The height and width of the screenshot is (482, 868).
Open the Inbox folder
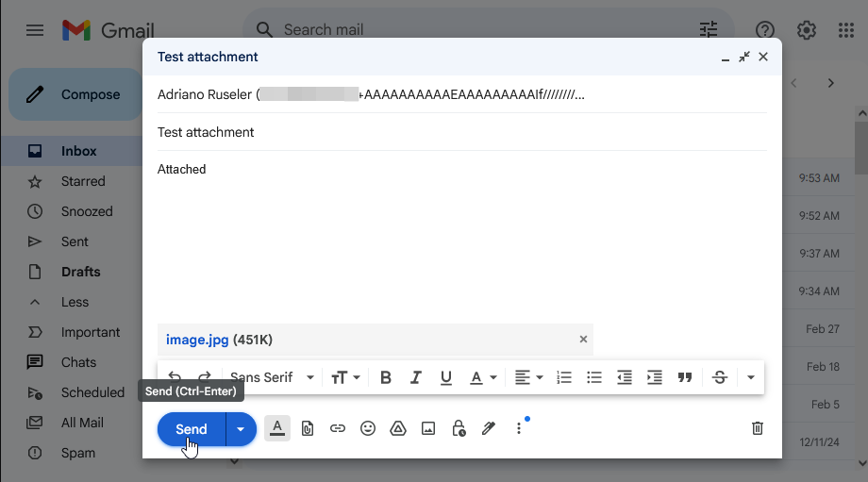71,151
